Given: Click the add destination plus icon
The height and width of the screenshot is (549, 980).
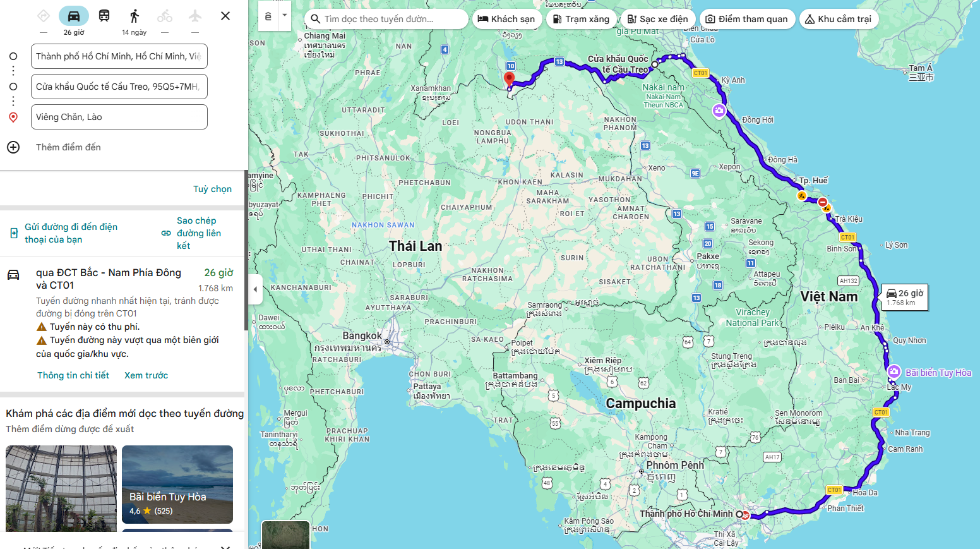Looking at the screenshot, I should pyautogui.click(x=13, y=147).
